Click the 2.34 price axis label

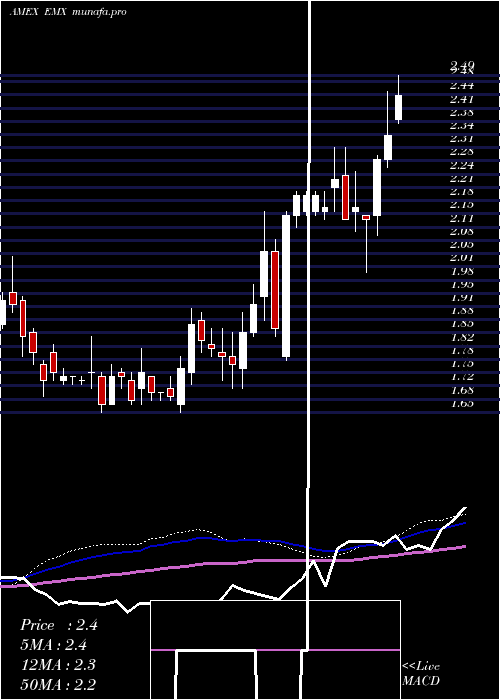(462, 125)
